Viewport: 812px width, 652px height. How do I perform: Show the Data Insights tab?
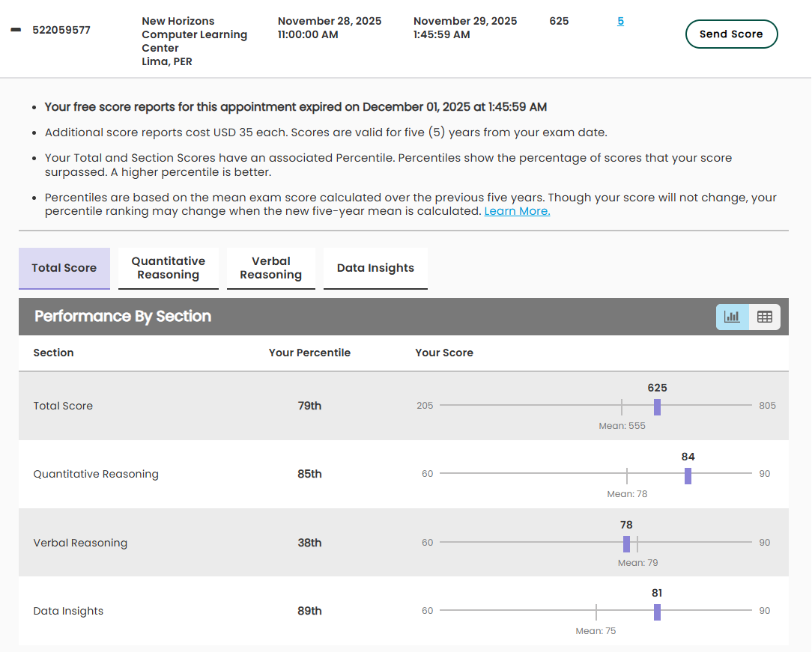click(x=375, y=268)
